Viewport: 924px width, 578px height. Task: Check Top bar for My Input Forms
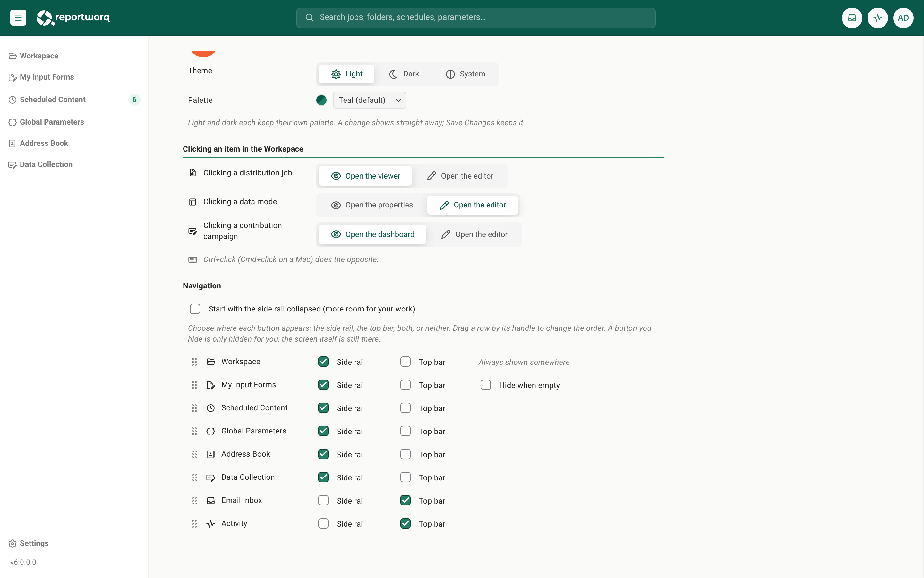coord(406,385)
